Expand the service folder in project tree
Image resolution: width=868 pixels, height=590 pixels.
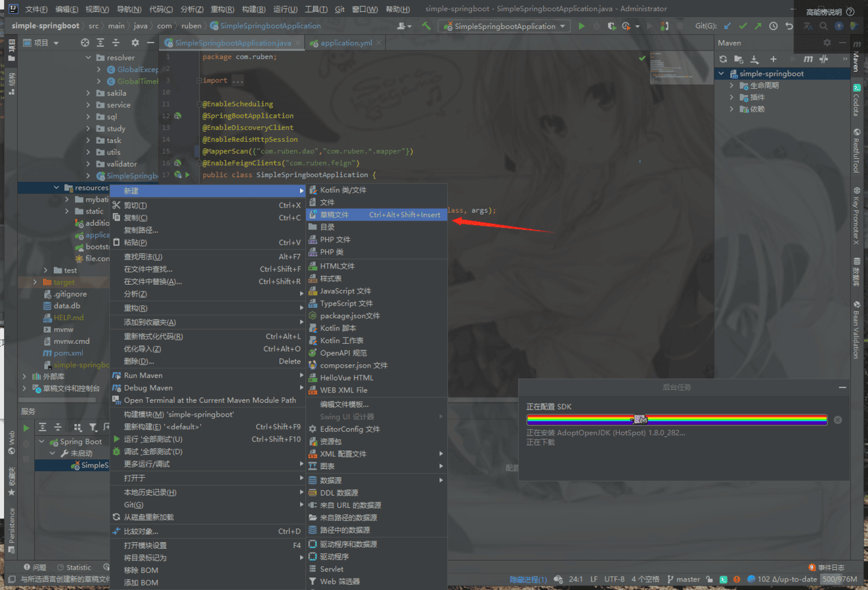click(88, 105)
